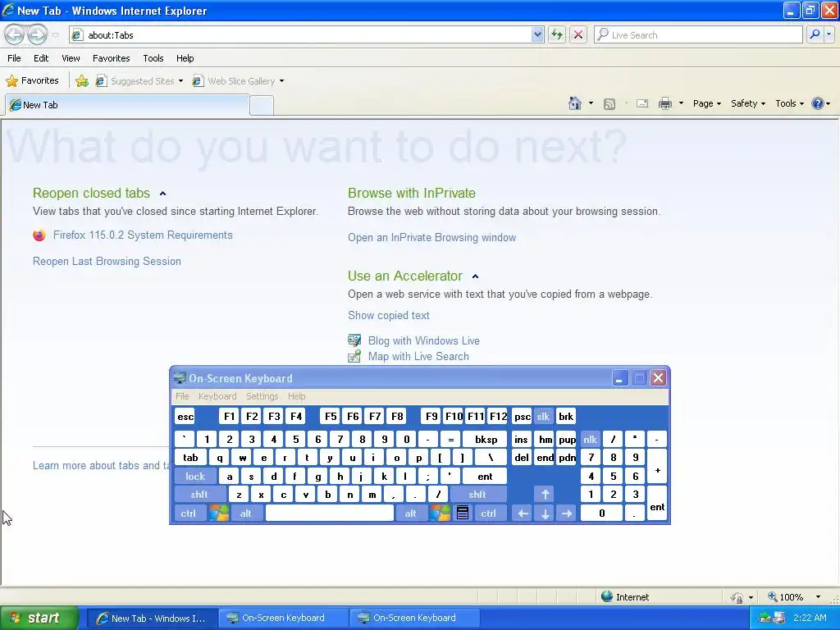Click the right Windows logo key on keyboard
This screenshot has width=840, height=630.
(440, 514)
